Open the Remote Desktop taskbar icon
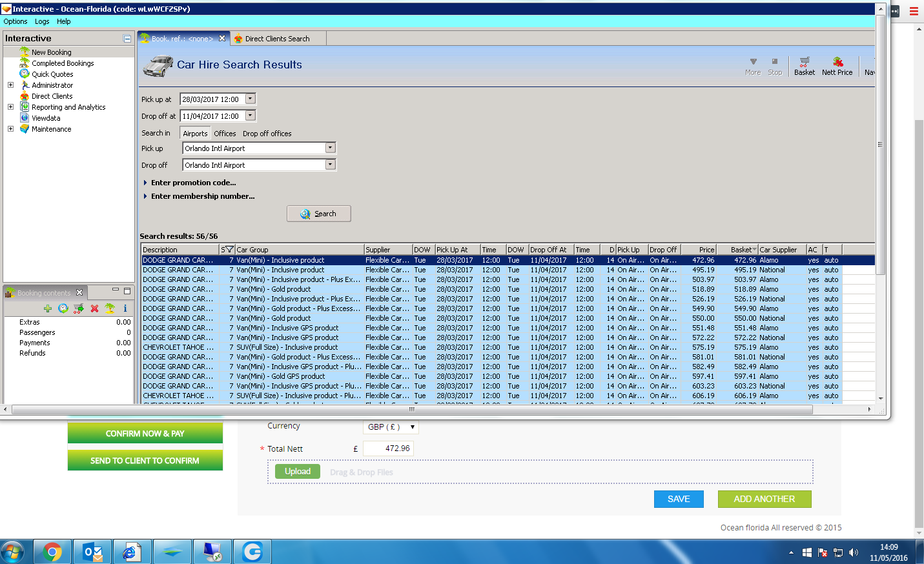The width and height of the screenshot is (924, 564). tap(212, 552)
